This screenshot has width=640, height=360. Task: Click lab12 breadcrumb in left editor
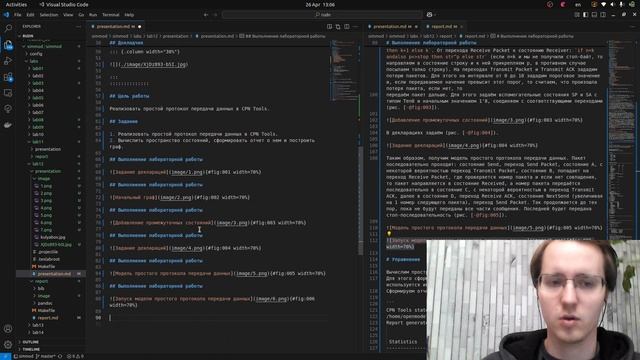click(x=152, y=36)
